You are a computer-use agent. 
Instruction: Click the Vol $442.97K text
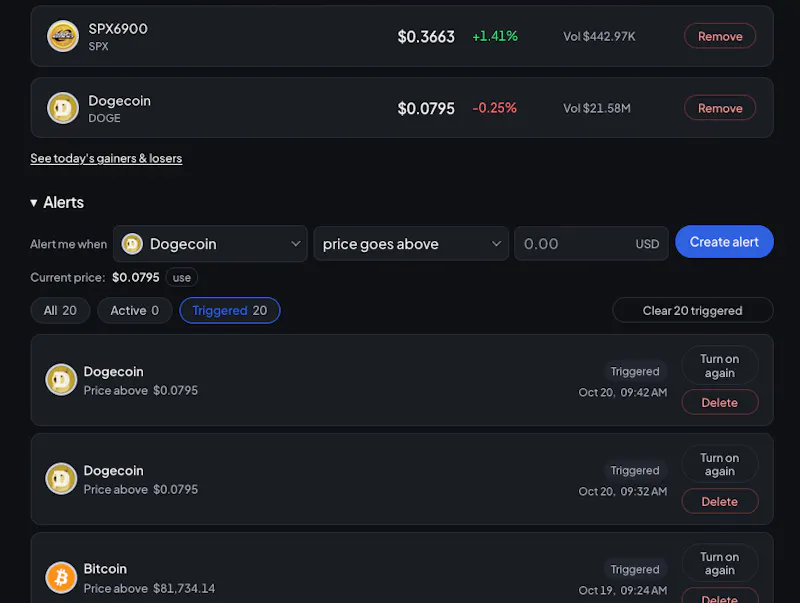599,36
